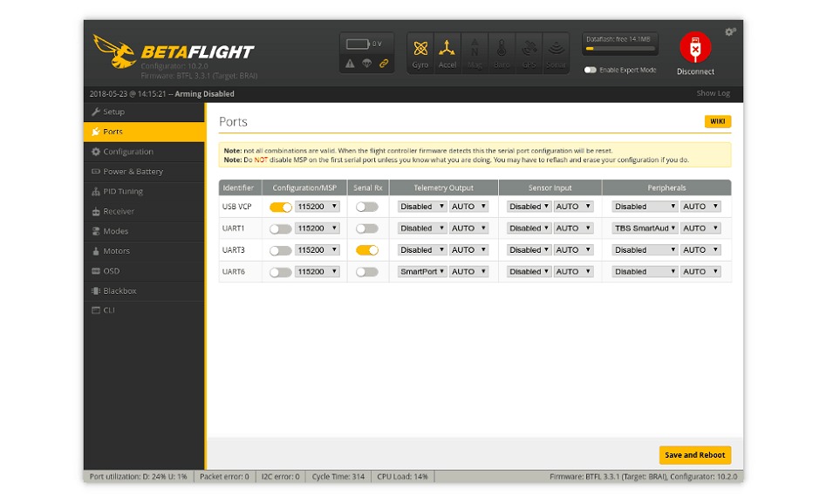
Task: Switch to the OSD tab
Action: pyautogui.click(x=144, y=271)
